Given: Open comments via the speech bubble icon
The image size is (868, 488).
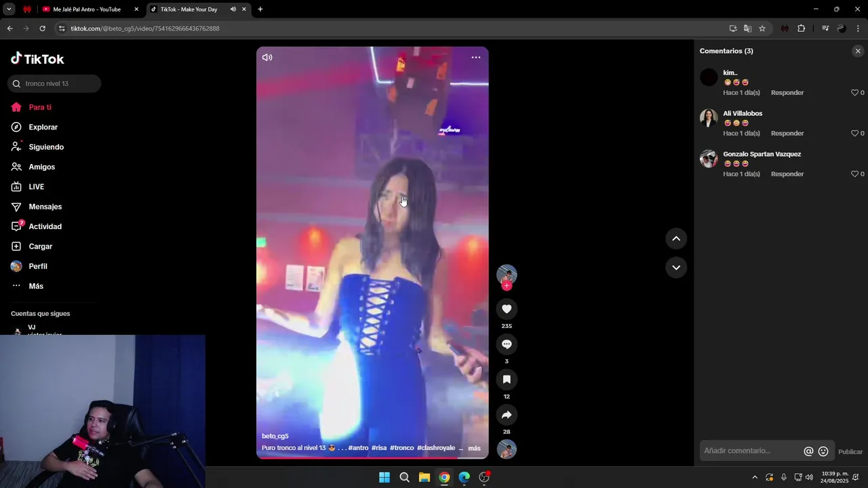Looking at the screenshot, I should click(x=507, y=344).
